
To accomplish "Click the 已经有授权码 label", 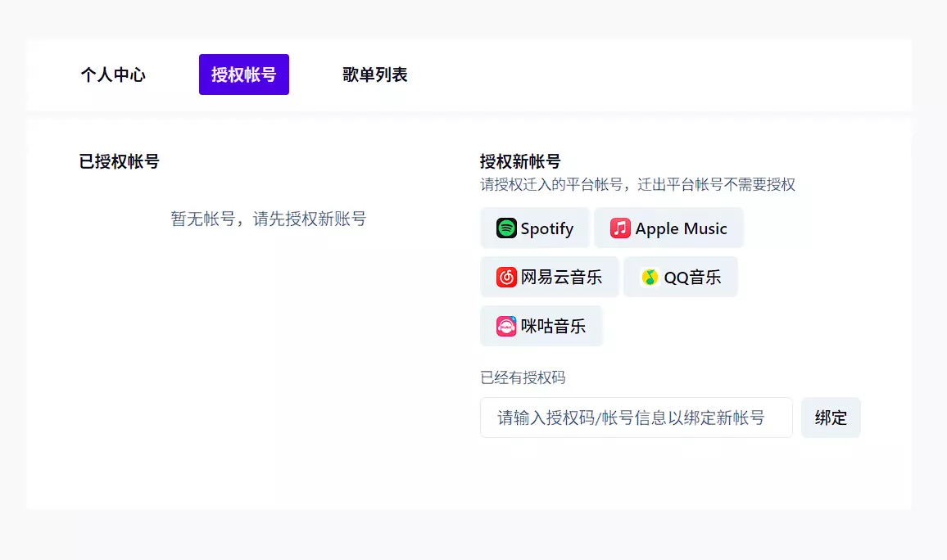I will (523, 377).
